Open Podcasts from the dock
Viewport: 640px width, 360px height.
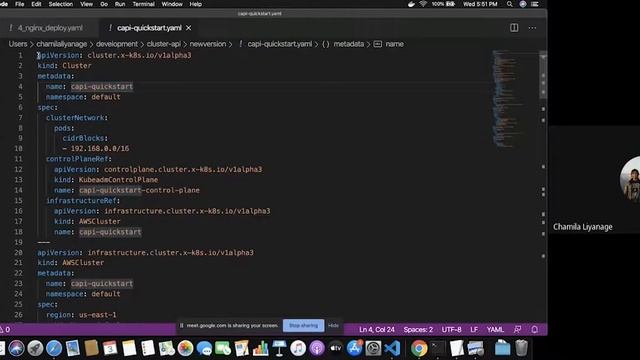(x=317, y=348)
